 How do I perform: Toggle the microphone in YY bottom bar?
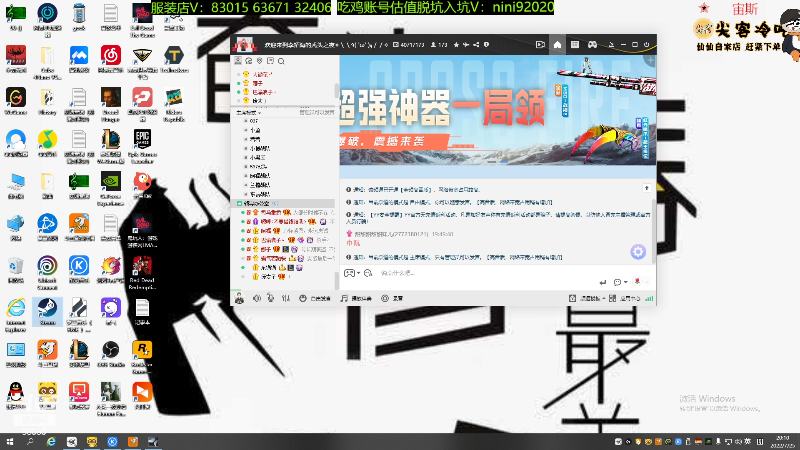[x=271, y=298]
